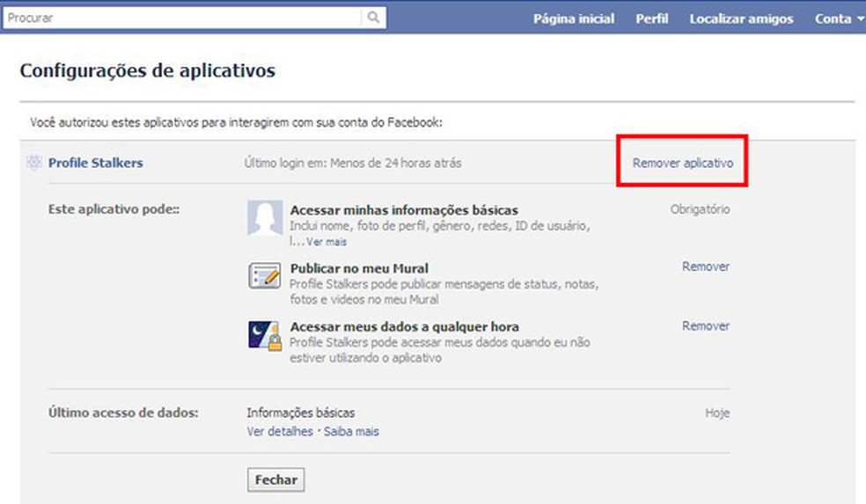Click the Profile Stalkers app icon

click(x=34, y=163)
